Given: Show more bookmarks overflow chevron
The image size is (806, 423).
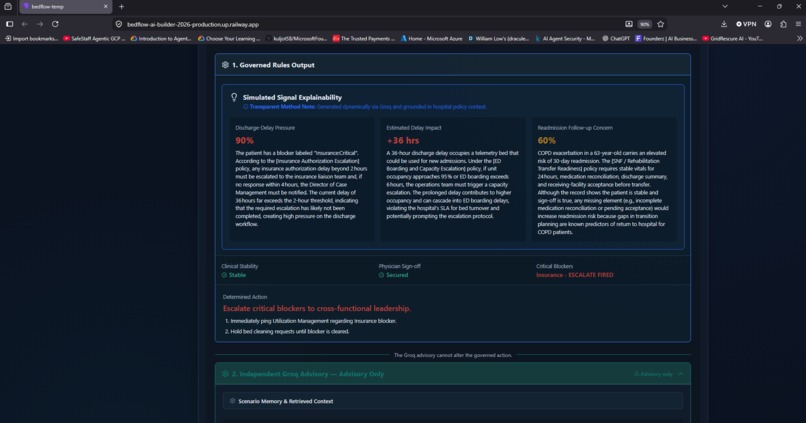Looking at the screenshot, I should [799, 39].
